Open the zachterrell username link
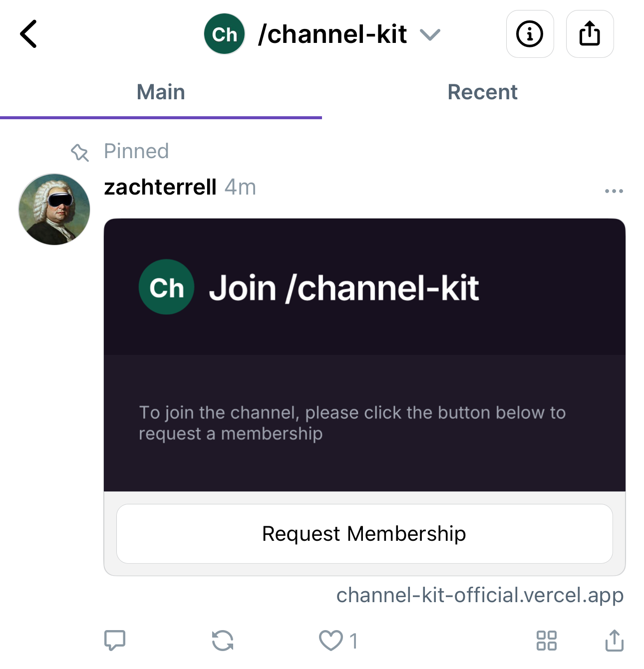This screenshot has height=669, width=644. point(160,188)
